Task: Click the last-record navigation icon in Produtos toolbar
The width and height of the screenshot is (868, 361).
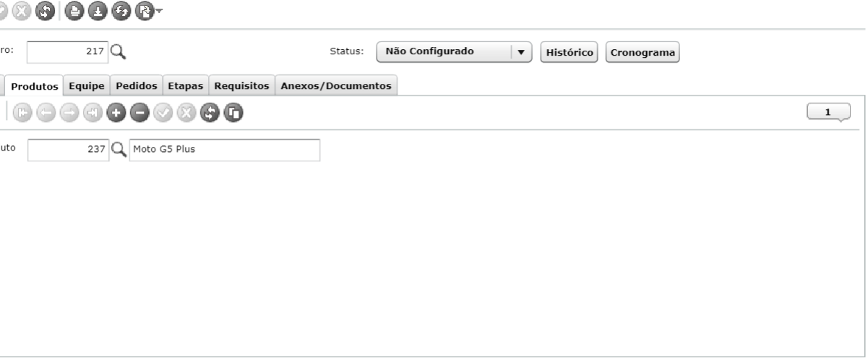Action: (x=93, y=112)
